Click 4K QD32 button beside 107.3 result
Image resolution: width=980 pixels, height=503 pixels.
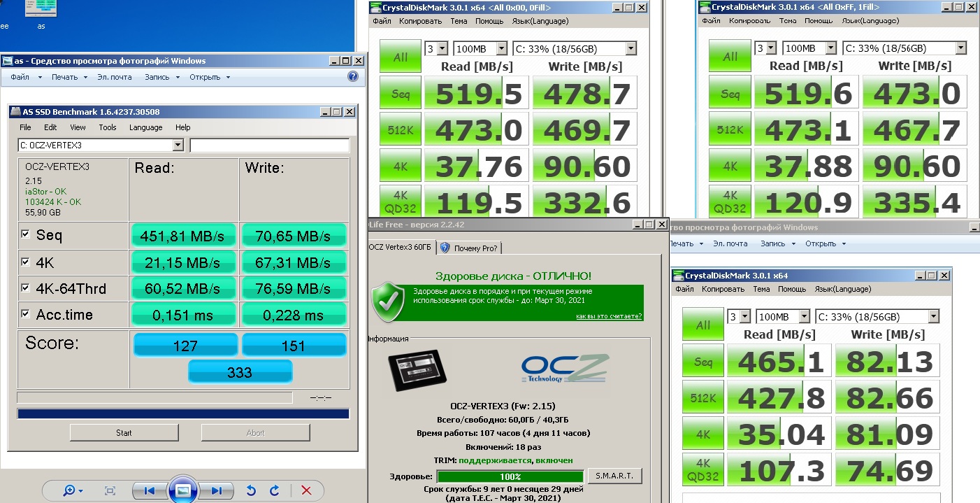(703, 471)
